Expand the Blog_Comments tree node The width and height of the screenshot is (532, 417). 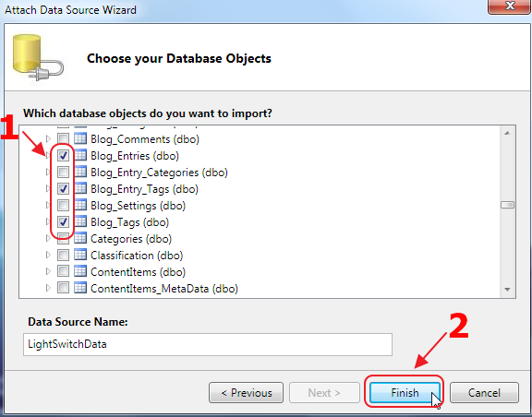pyautogui.click(x=48, y=138)
